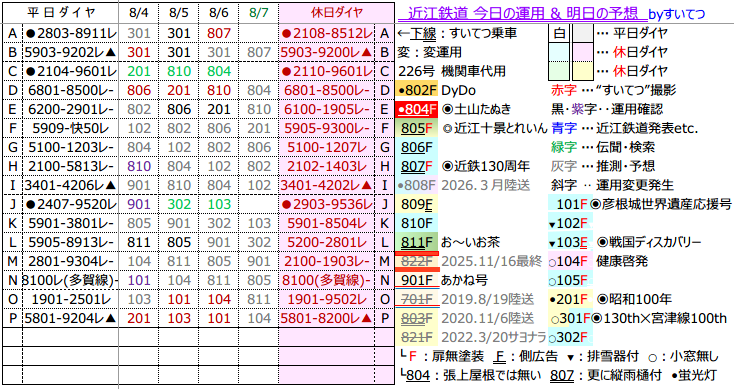The width and height of the screenshot is (734, 389).
Task: Click the 103F 戦国ディスカバリー entry
Action: [625, 242]
